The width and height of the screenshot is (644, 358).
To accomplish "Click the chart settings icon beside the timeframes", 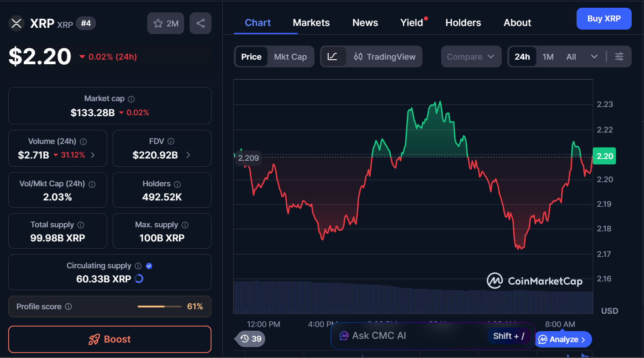I will coord(619,56).
